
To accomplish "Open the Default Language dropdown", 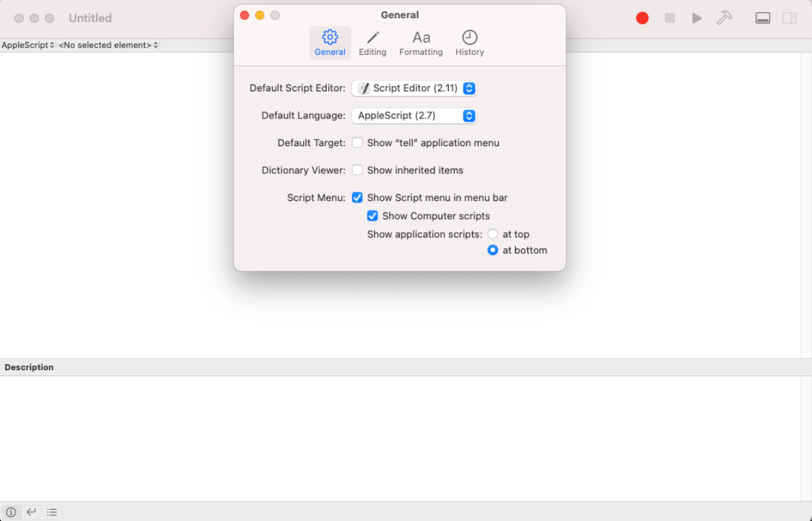I will click(414, 116).
